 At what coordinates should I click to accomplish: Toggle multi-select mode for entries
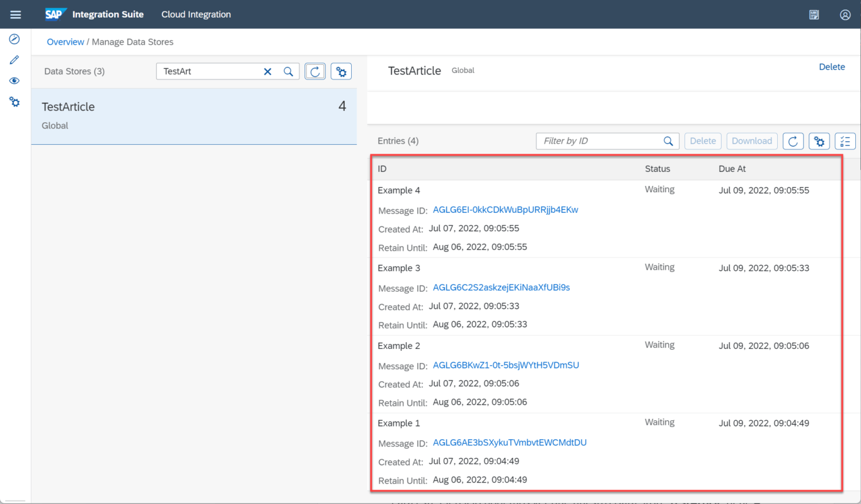click(x=845, y=141)
